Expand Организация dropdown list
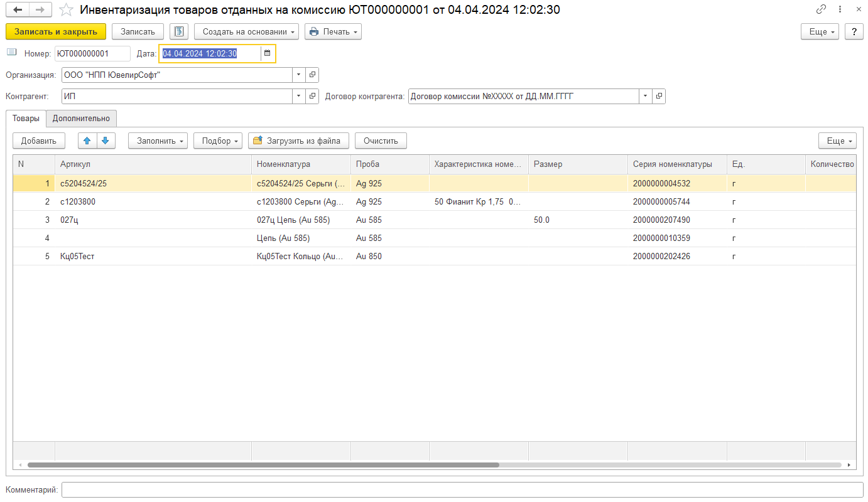Image resolution: width=868 pixels, height=502 pixels. point(299,75)
